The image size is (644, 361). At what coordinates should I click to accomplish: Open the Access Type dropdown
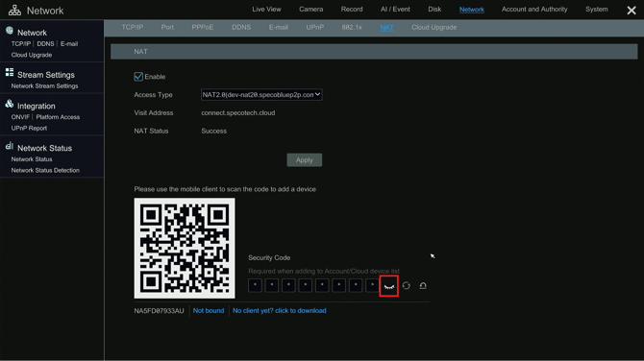tap(261, 95)
